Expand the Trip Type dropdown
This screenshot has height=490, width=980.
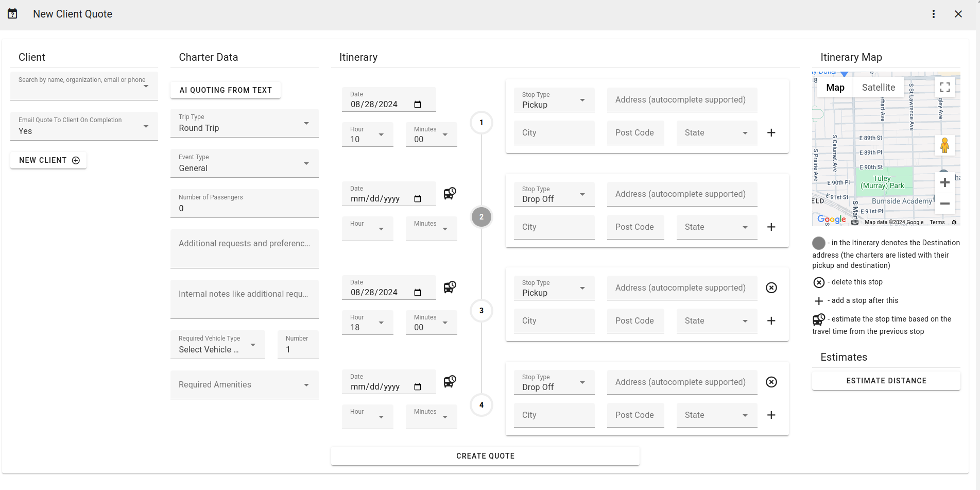(245, 123)
